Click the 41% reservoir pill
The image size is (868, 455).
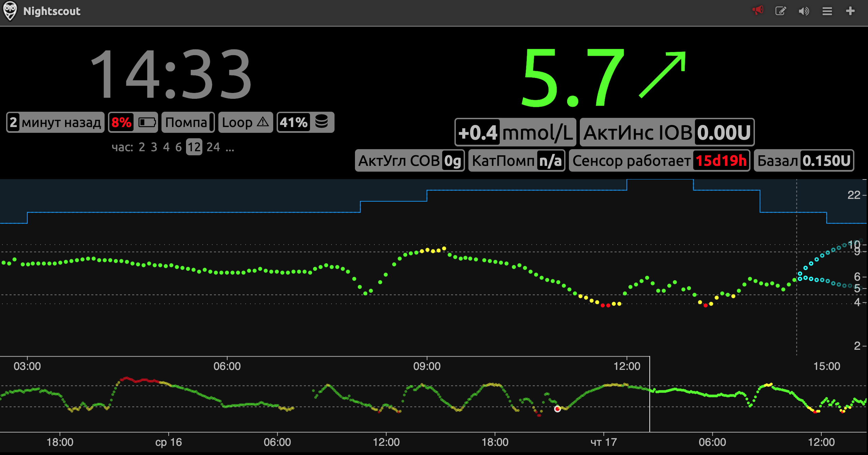click(306, 122)
